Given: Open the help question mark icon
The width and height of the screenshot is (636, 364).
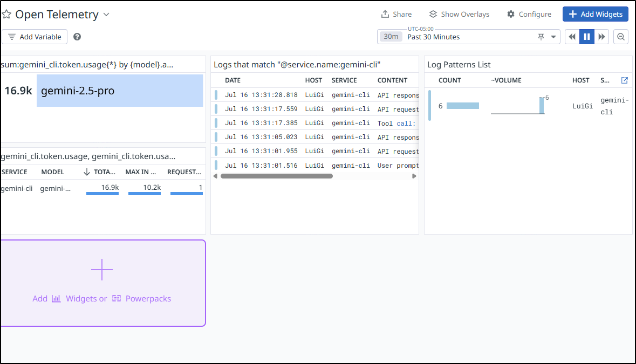Looking at the screenshot, I should pyautogui.click(x=77, y=37).
